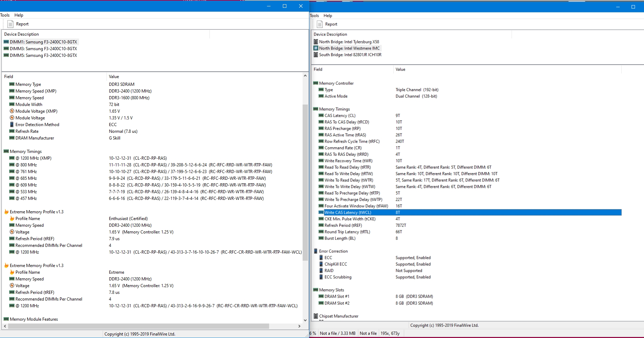
Task: Open Help menu in right window
Action: 328,16
